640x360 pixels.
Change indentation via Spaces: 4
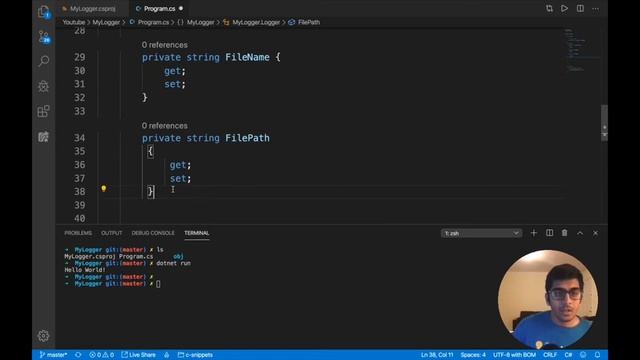point(473,355)
